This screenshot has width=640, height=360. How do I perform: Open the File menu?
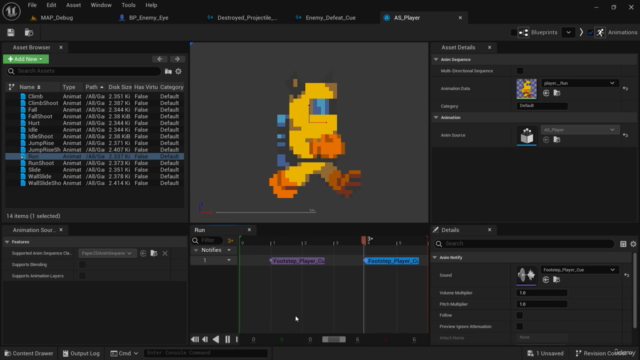(32, 5)
